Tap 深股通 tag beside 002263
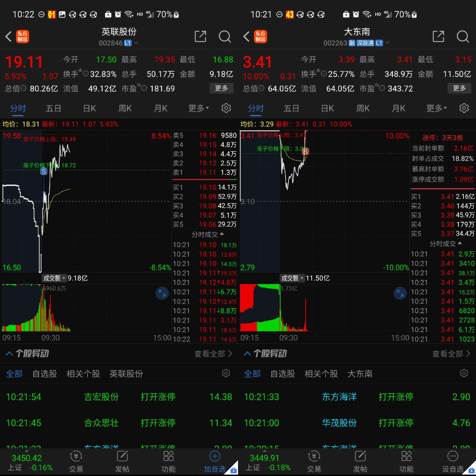476x476 pixels. pyautogui.click(x=365, y=43)
